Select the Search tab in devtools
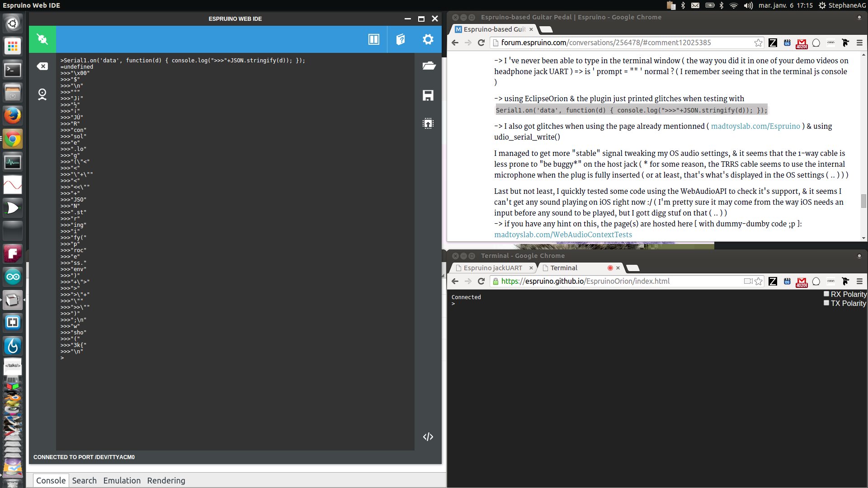The image size is (868, 488). 85,480
